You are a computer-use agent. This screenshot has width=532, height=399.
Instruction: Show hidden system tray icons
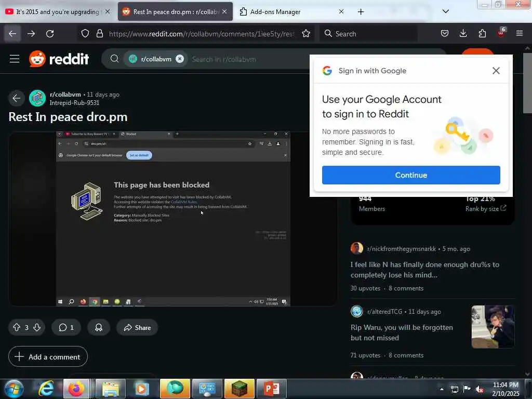(442, 389)
